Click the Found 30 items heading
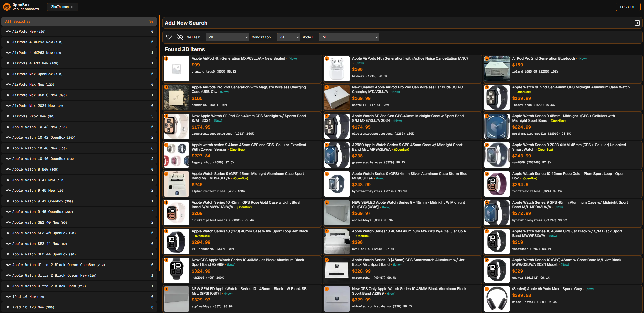The image size is (644, 313). point(185,49)
